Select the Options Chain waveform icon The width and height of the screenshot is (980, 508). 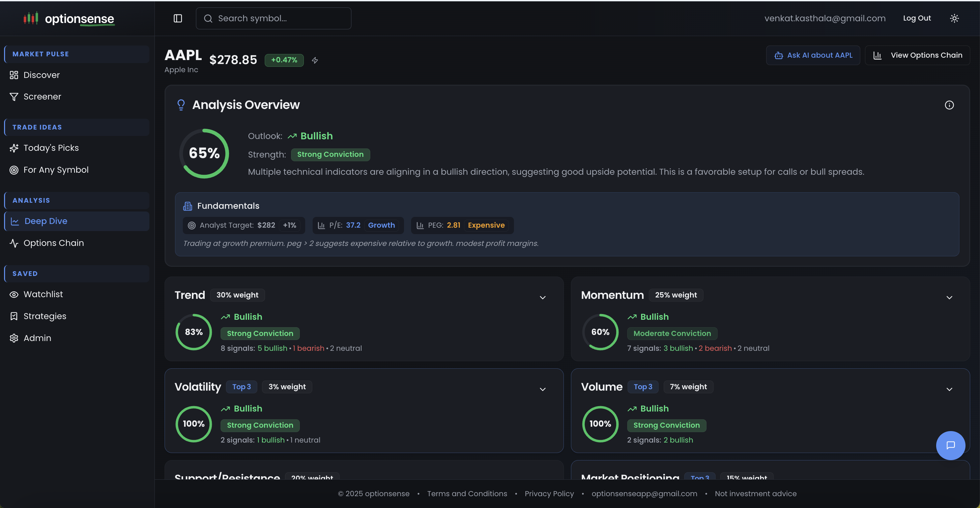14,243
